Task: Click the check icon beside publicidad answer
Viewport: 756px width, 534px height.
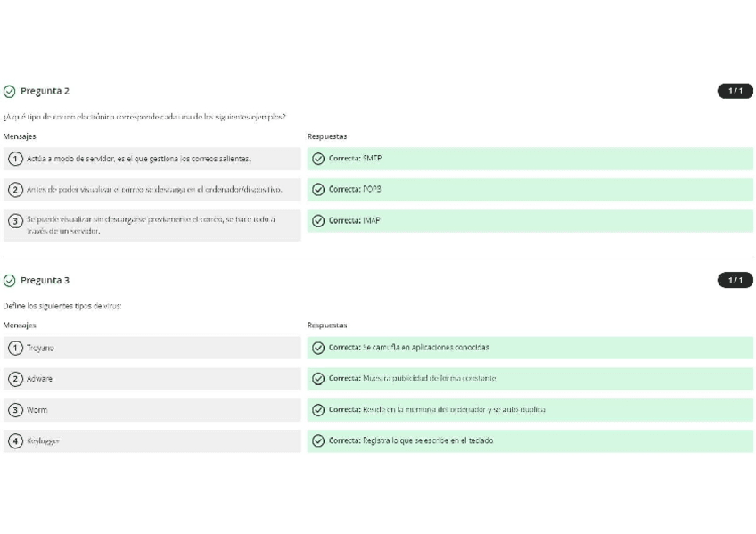Action: coord(318,379)
